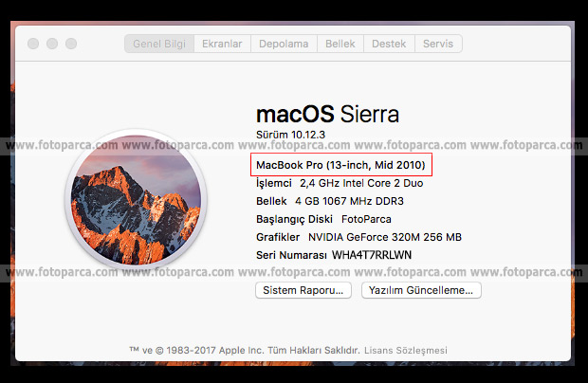Open the Depolama tab

coord(284,44)
